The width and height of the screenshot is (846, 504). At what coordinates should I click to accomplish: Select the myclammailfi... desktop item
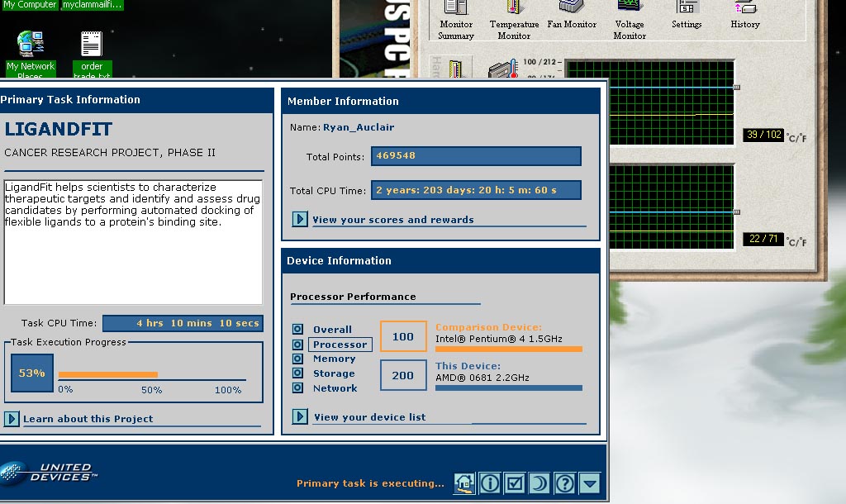93,5
